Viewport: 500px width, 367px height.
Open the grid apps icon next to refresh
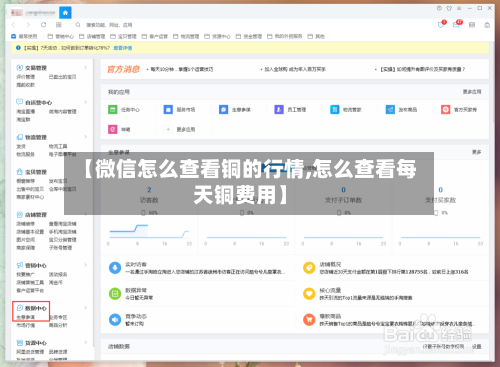pos(59,25)
